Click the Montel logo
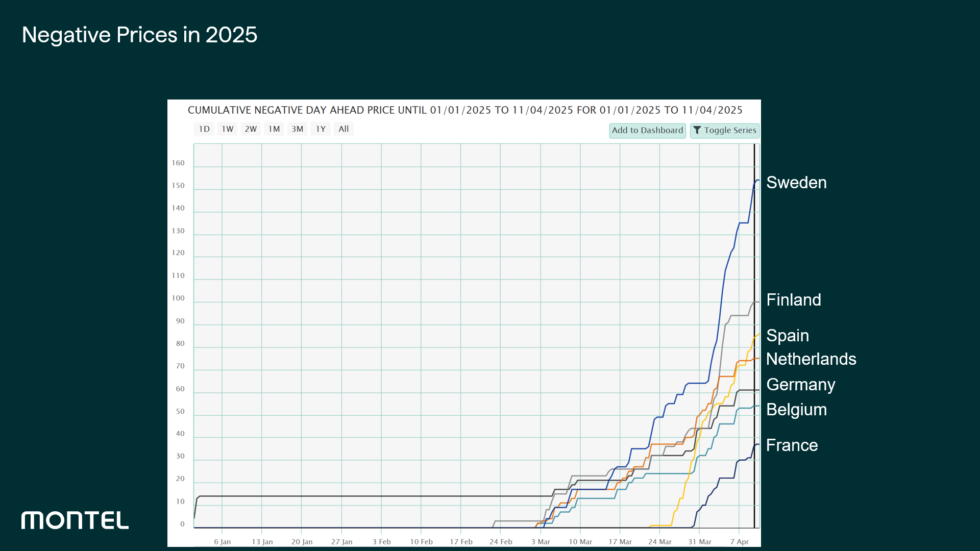The width and height of the screenshot is (980, 551). point(75,520)
